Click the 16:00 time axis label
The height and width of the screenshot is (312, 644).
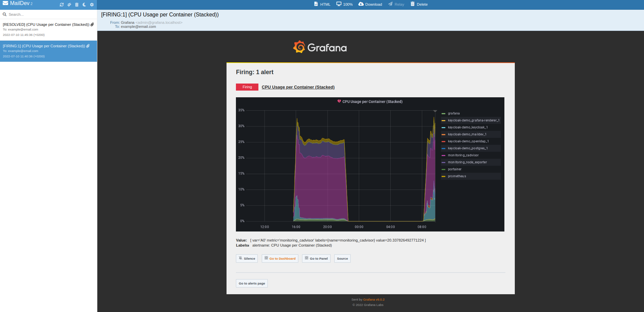coord(296,227)
